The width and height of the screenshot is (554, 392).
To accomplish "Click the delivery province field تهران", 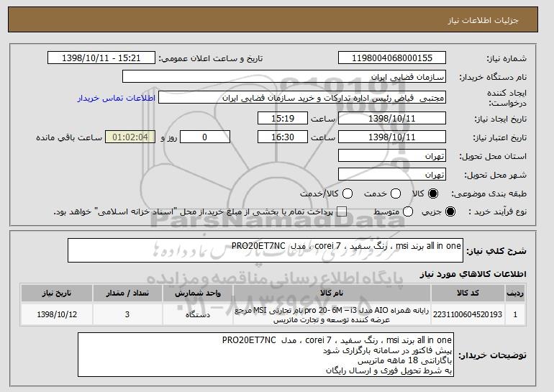I will [x=392, y=156].
